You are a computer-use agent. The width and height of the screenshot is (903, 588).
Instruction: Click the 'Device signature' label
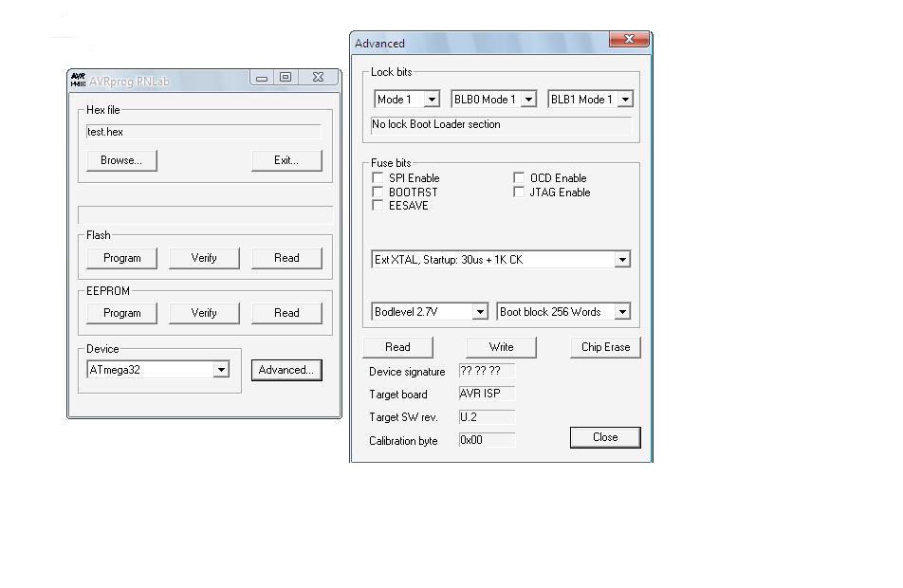407,372
